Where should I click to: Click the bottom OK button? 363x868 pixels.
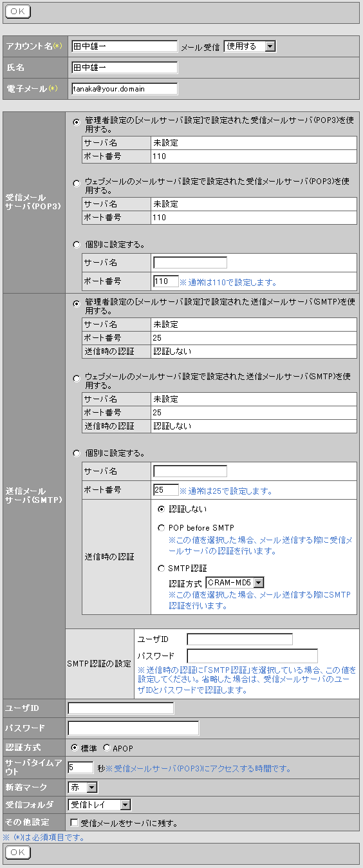(18, 853)
